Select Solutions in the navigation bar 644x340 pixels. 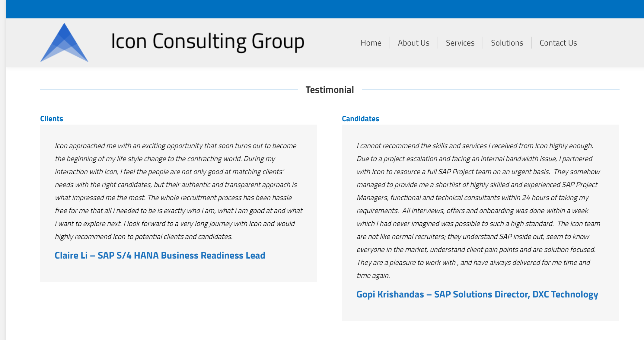coord(507,43)
